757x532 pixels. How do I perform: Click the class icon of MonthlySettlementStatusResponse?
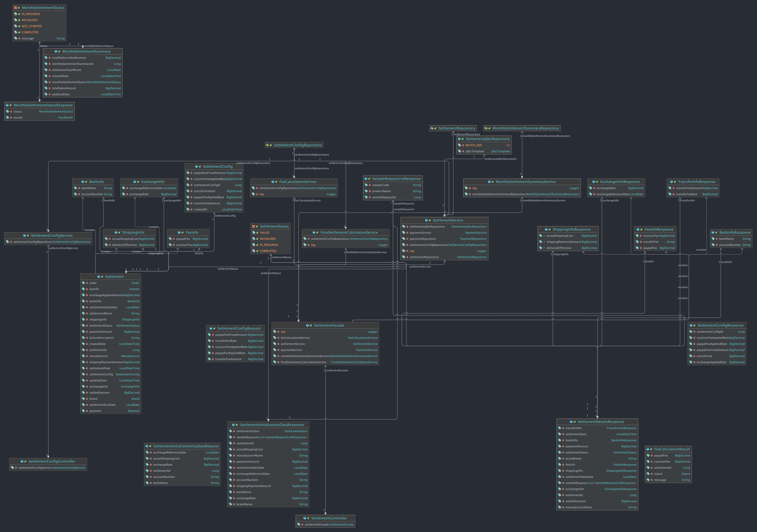(7, 105)
